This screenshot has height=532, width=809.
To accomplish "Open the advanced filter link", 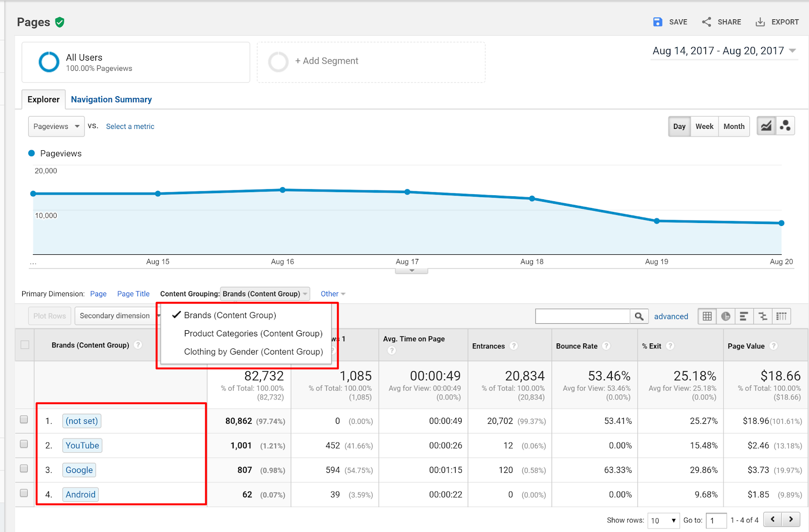I will (671, 317).
